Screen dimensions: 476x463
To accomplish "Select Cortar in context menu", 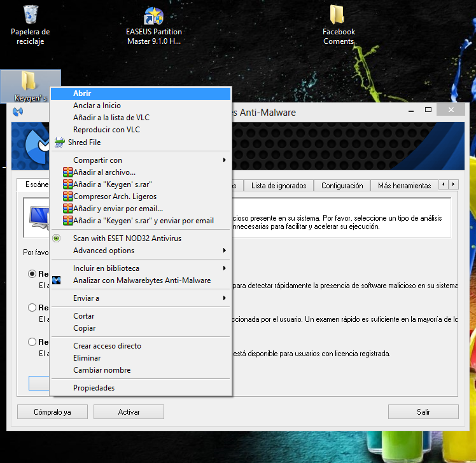I will pyautogui.click(x=141, y=316).
